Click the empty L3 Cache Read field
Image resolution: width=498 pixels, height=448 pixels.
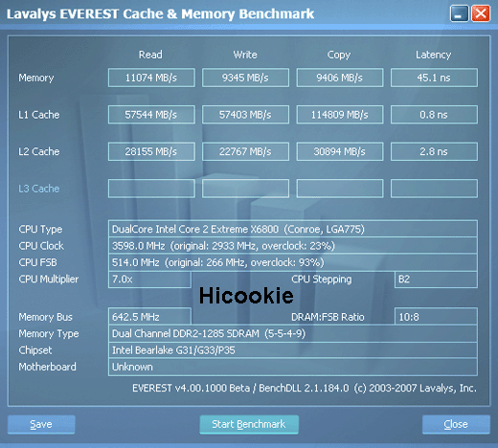pos(151,189)
